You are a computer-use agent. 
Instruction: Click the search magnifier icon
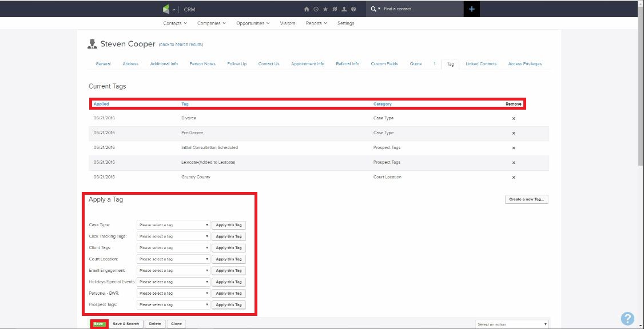pos(373,9)
